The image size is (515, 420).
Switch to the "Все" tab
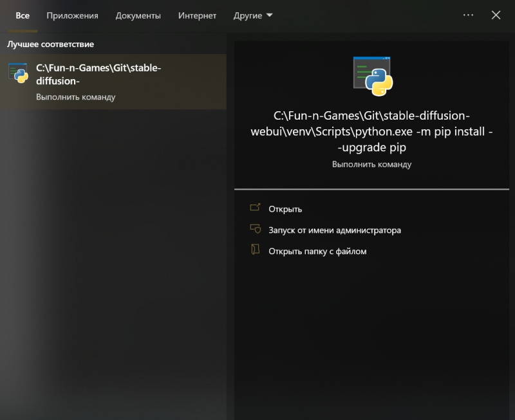(x=23, y=15)
